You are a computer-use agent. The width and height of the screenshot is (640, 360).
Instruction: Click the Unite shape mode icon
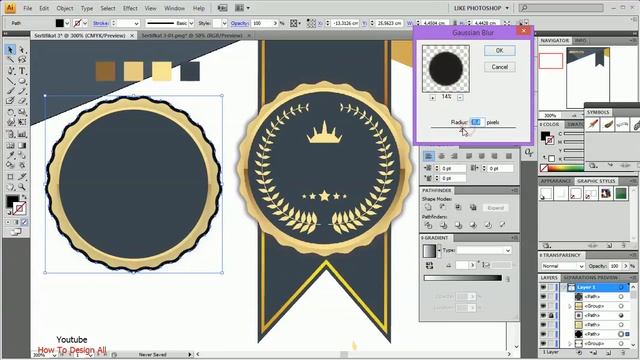tap(428, 207)
